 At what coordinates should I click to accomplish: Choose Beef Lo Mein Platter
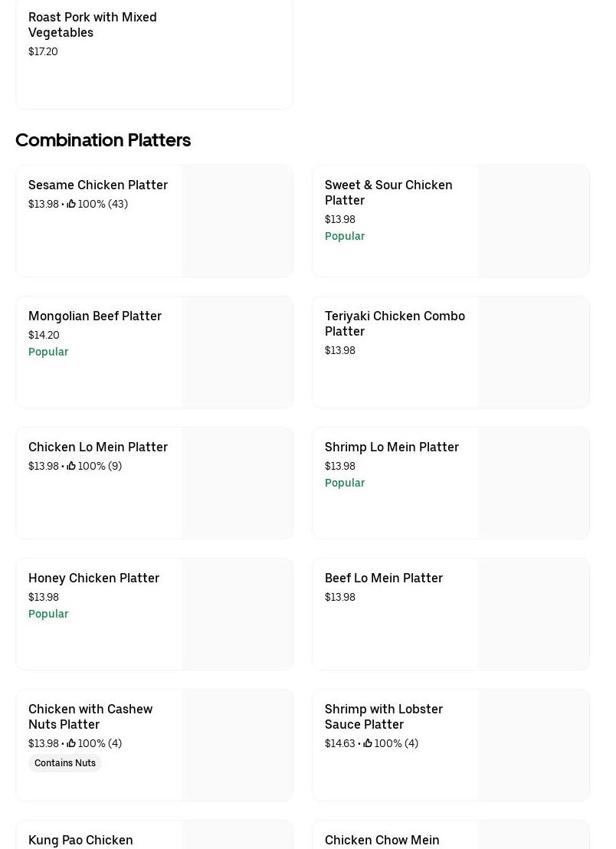click(384, 578)
